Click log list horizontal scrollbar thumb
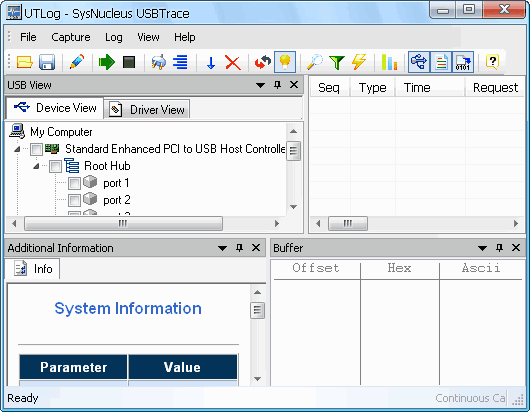The image size is (530, 412). 348,223
